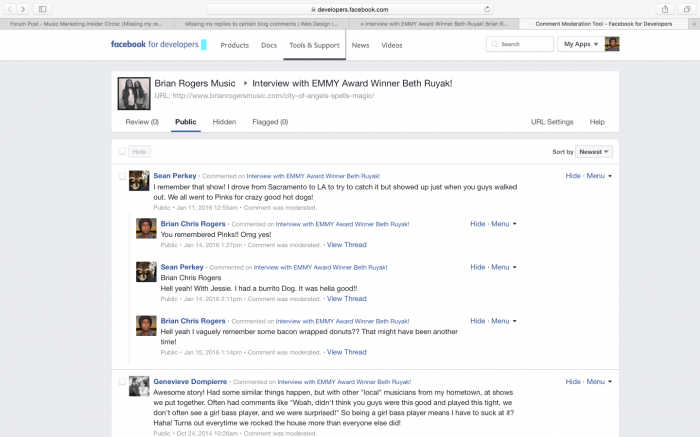
Task: Open Brian Chris Rogers name on donuts reply
Action: click(193, 321)
